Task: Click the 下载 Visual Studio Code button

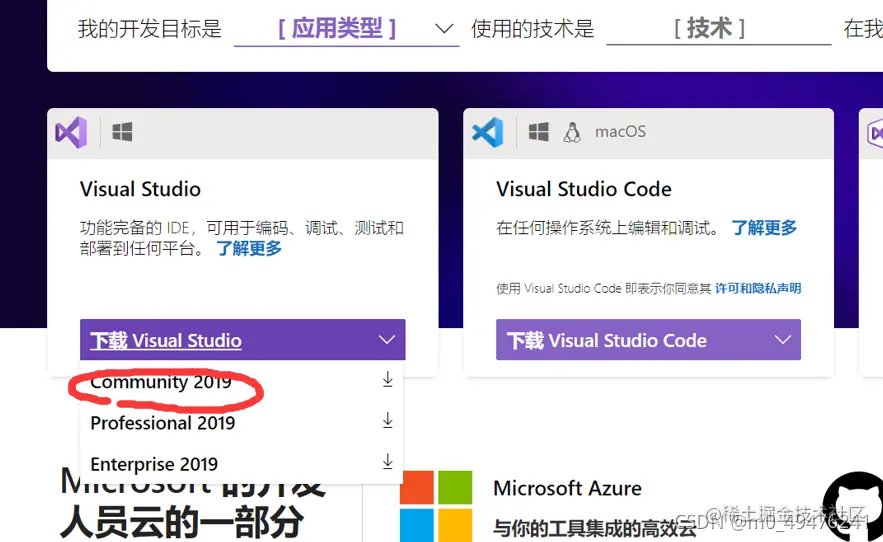Action: pyautogui.click(x=648, y=340)
